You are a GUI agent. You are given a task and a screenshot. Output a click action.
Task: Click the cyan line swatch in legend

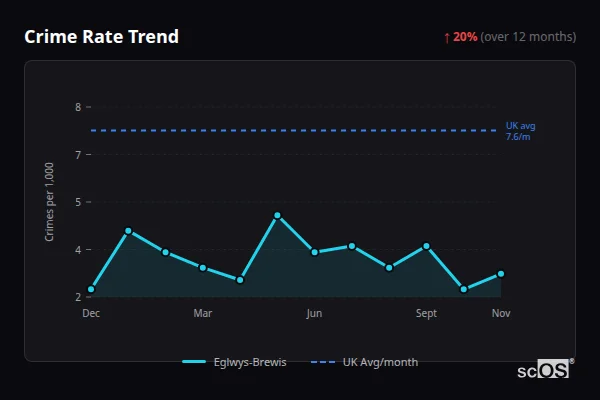(194, 362)
